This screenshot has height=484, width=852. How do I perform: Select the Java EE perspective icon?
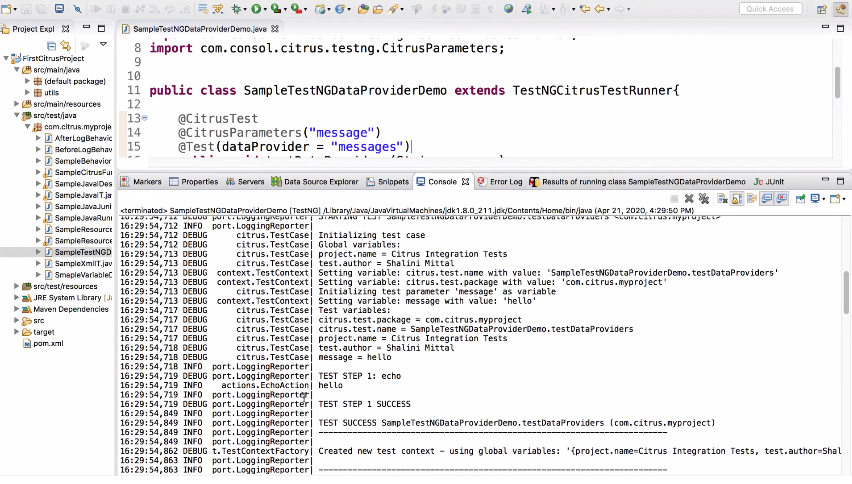click(840, 9)
